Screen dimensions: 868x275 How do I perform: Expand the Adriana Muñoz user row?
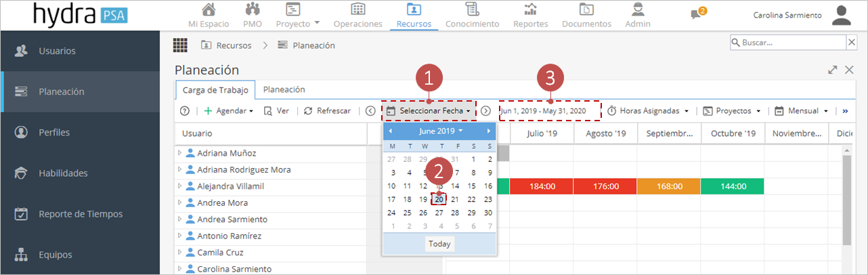pyautogui.click(x=180, y=153)
